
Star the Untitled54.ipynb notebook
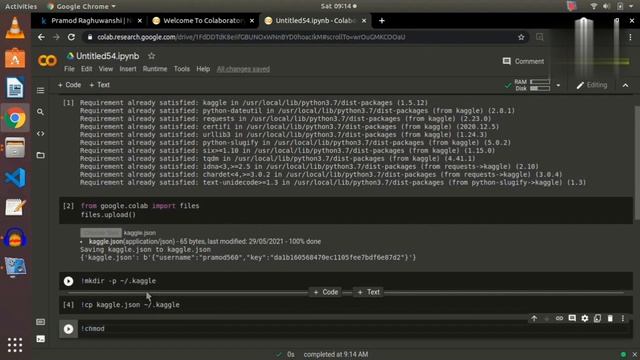click(151, 56)
